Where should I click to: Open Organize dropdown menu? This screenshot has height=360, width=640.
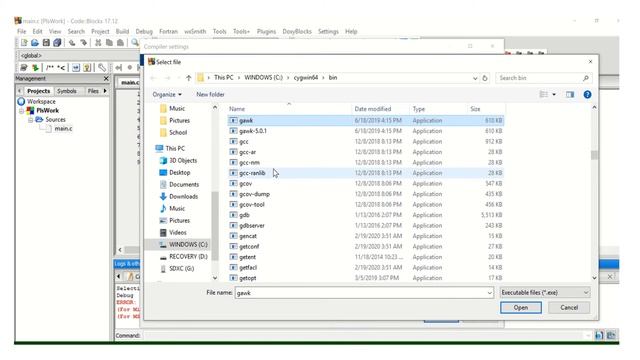[x=167, y=95]
